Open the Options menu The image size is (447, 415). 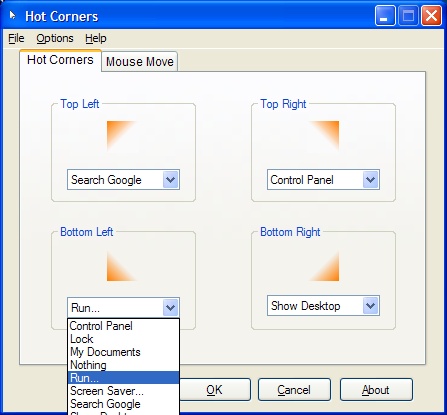[x=55, y=38]
